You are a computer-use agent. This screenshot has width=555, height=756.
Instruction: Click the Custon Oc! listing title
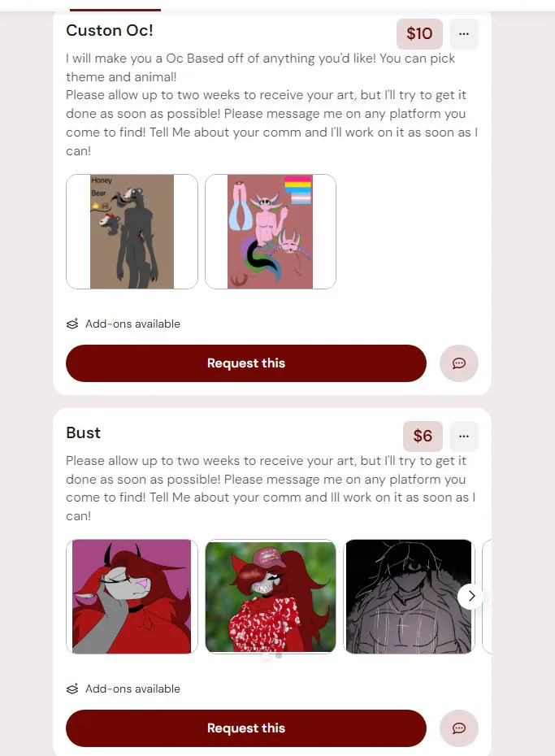click(110, 30)
